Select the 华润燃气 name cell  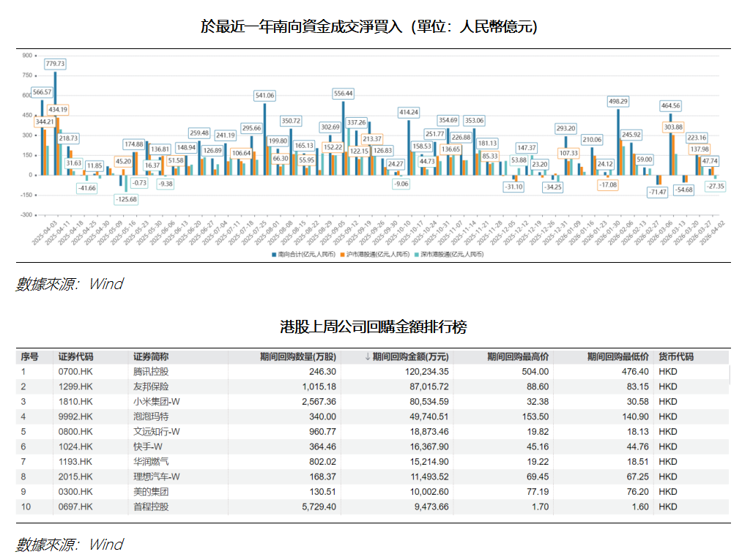[x=150, y=462]
